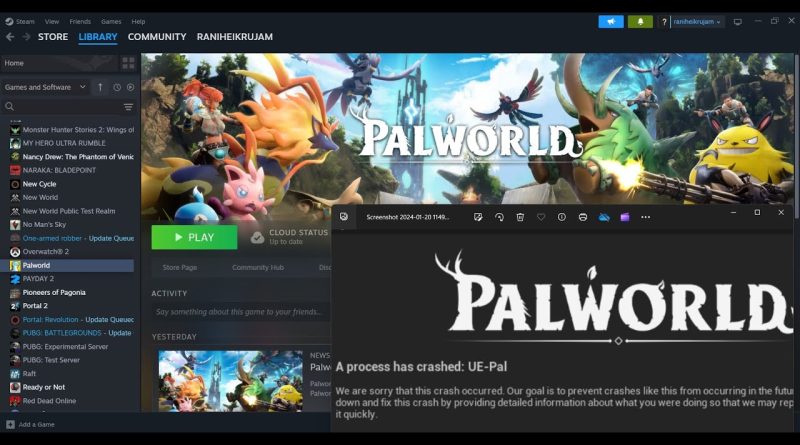Select PUBG: Experimental Server in list

(67, 347)
